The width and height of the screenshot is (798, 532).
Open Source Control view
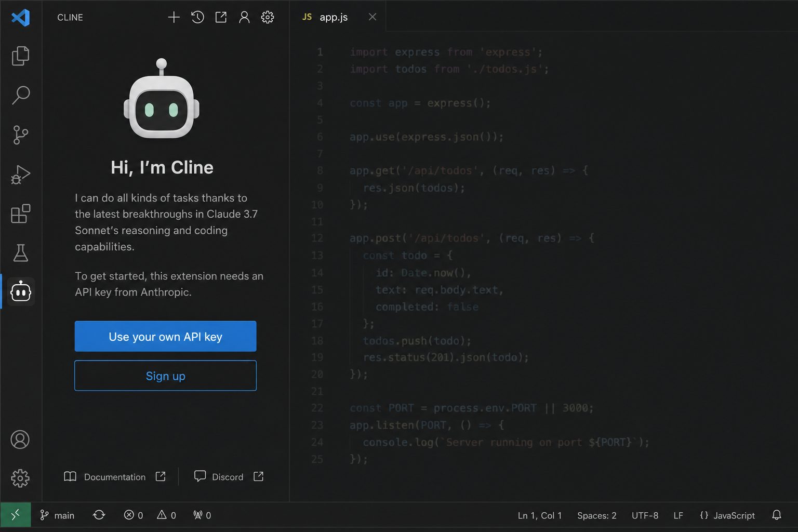(20, 135)
